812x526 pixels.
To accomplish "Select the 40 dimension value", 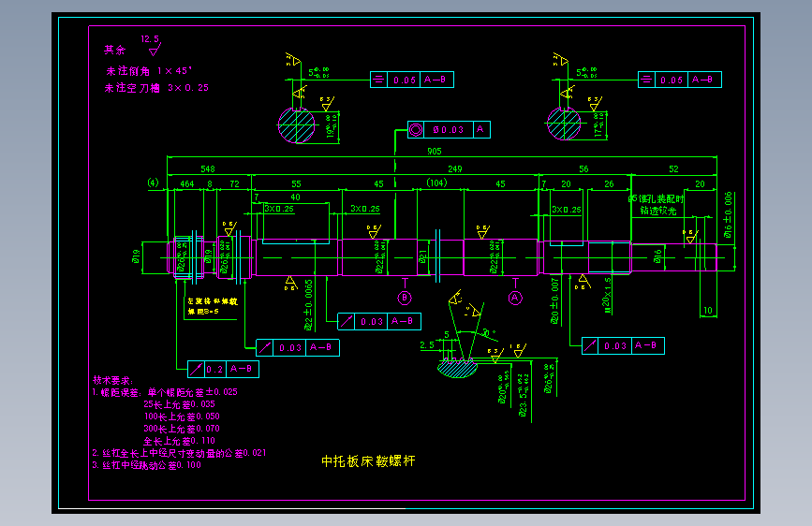I will point(295,197).
